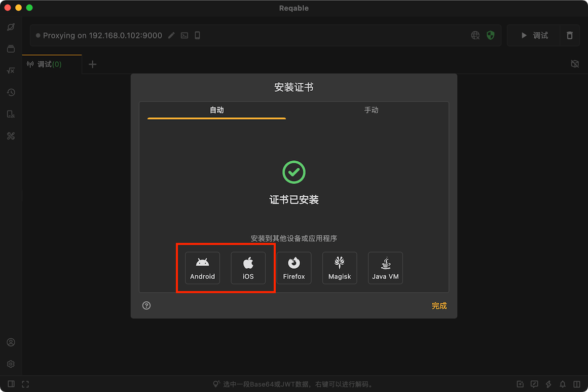Choose iOS certificate installation
This screenshot has height=392, width=588.
pyautogui.click(x=248, y=268)
